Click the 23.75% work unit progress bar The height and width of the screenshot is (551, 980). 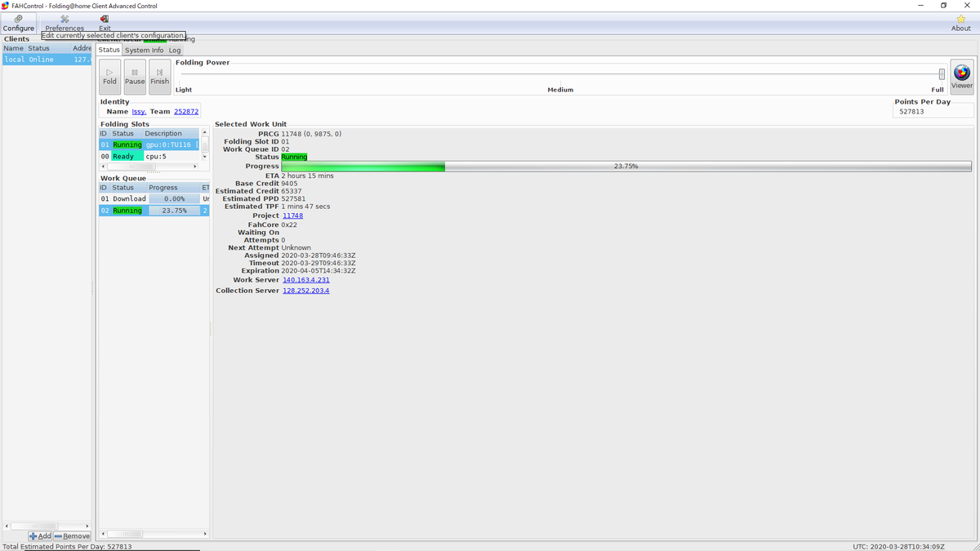626,166
